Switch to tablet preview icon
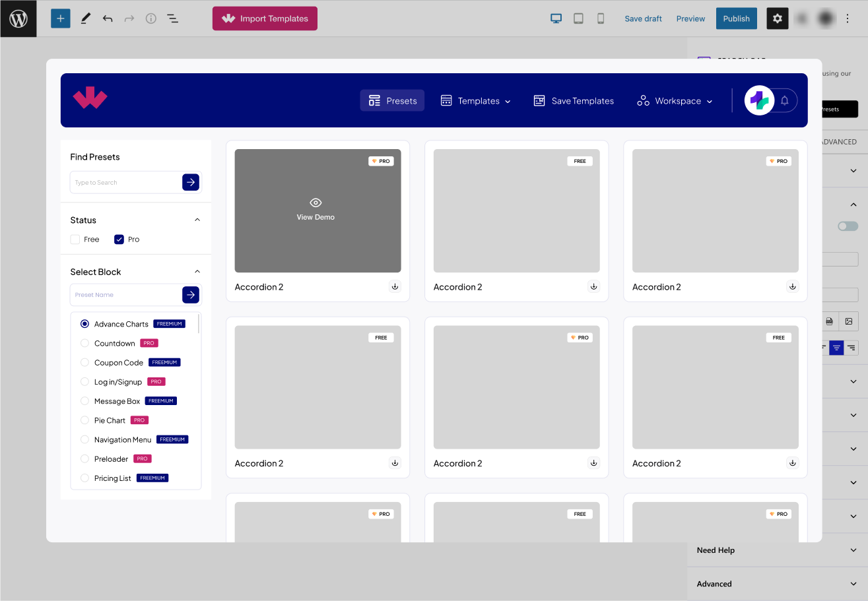Image resolution: width=868 pixels, height=601 pixels. tap(578, 18)
